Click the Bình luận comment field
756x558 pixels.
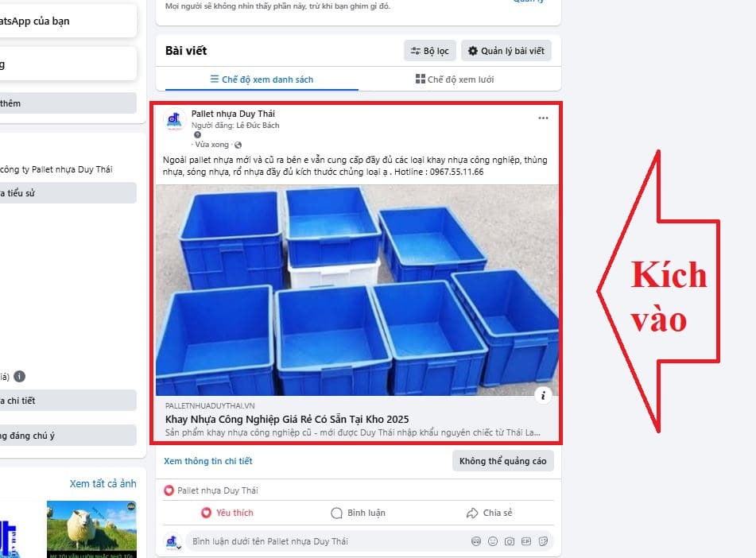click(328, 541)
